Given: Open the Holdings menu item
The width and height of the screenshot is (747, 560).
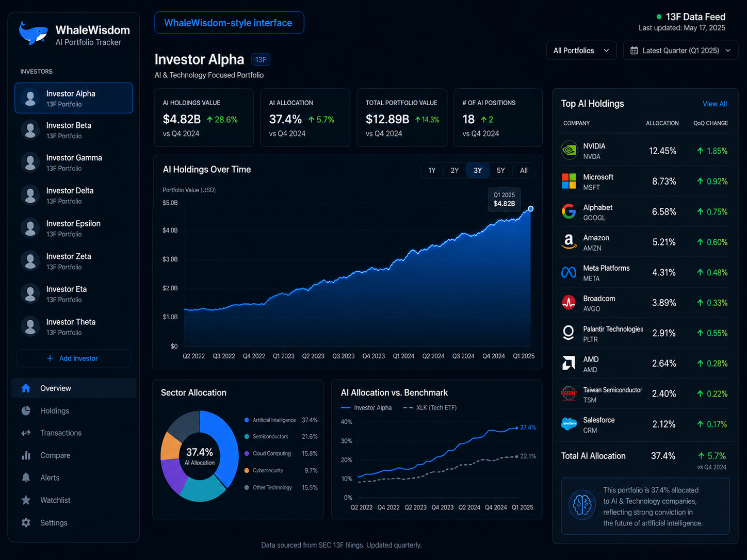Looking at the screenshot, I should [x=74, y=411].
